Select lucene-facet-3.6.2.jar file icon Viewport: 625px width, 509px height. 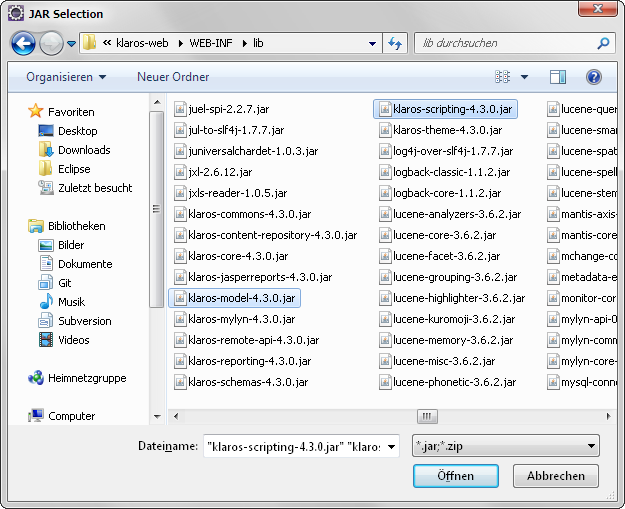385,256
